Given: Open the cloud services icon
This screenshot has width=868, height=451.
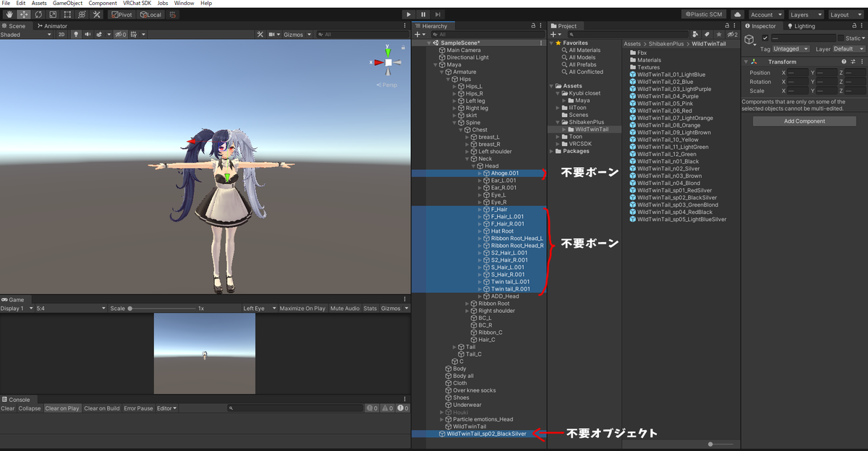Looking at the screenshot, I should click(x=737, y=14).
